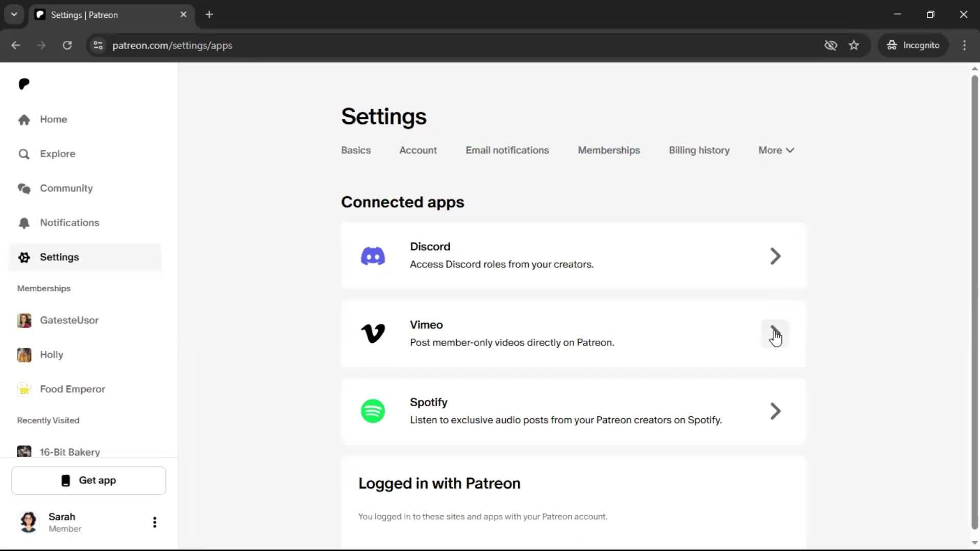Click the 'Connected apps' heading

tap(402, 203)
